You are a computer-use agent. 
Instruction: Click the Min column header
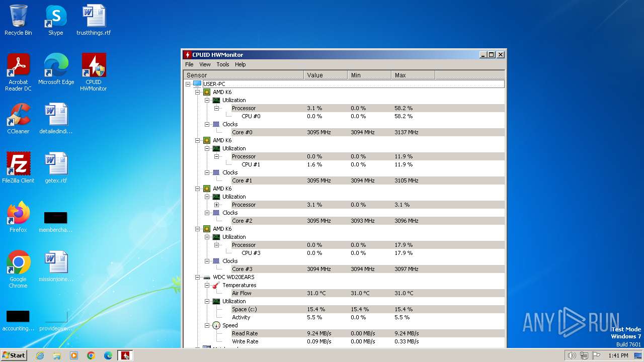pyautogui.click(x=369, y=75)
